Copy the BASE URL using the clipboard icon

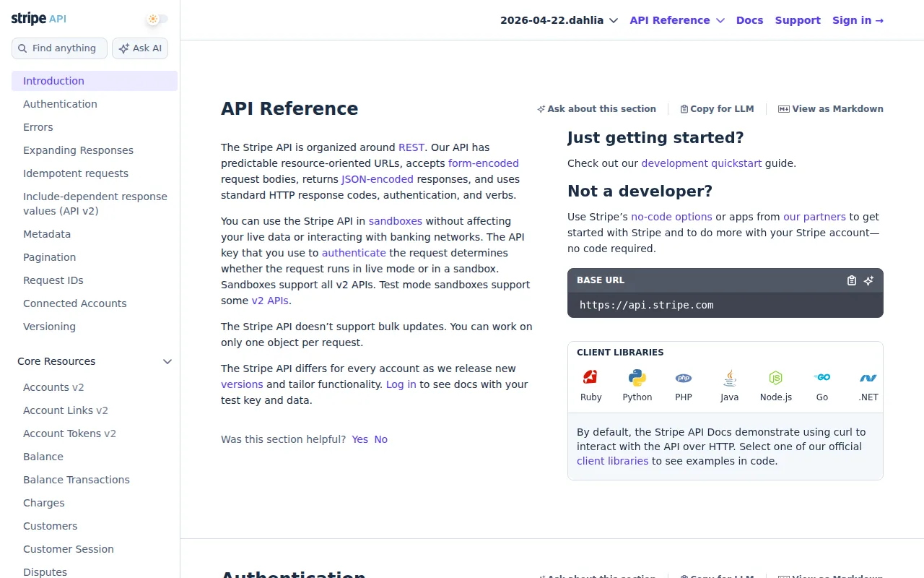point(851,280)
